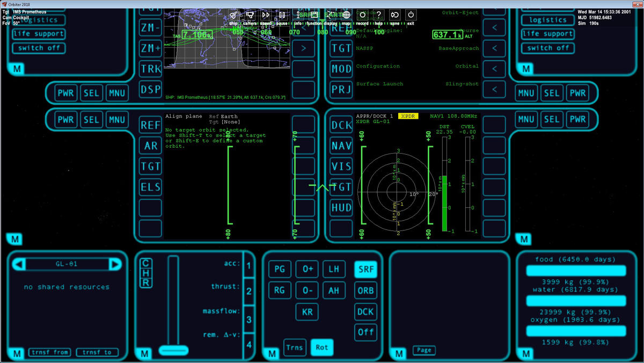The width and height of the screenshot is (644, 363).
Task: Toggle AH altitude hold autopilot
Action: [x=334, y=291]
